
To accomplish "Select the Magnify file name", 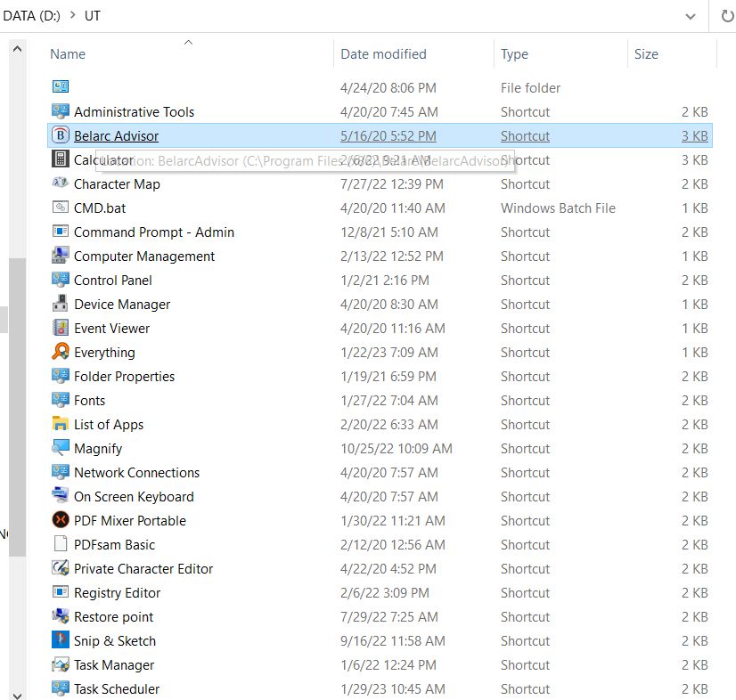I will coord(98,449).
